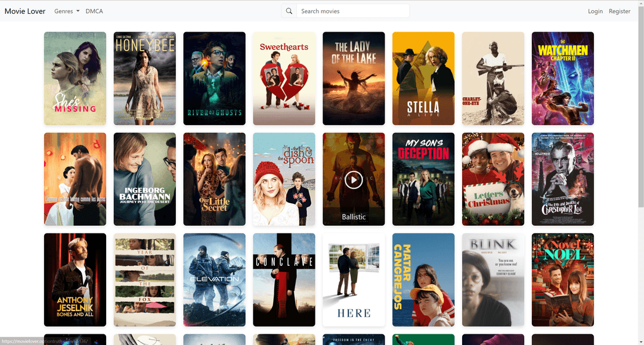Open Honeybee movie poster
Viewport: 644px width, 345px height.
click(x=144, y=78)
